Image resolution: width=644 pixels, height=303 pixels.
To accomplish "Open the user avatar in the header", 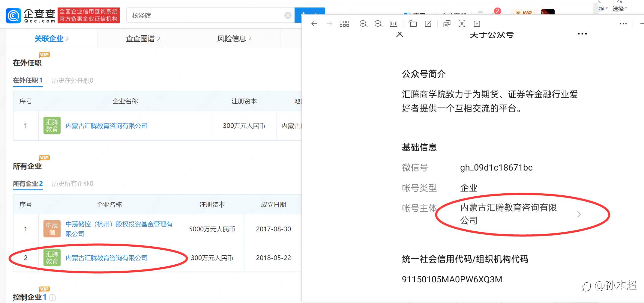I will [548, 12].
